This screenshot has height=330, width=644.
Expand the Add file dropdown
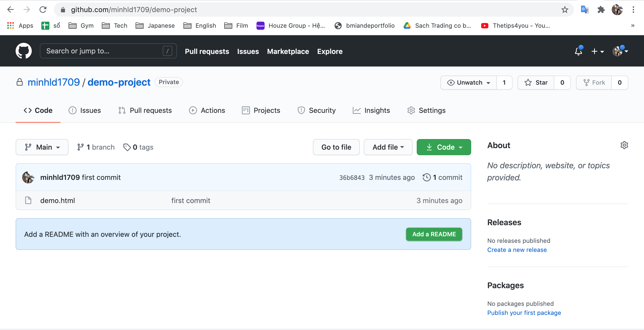coord(388,147)
